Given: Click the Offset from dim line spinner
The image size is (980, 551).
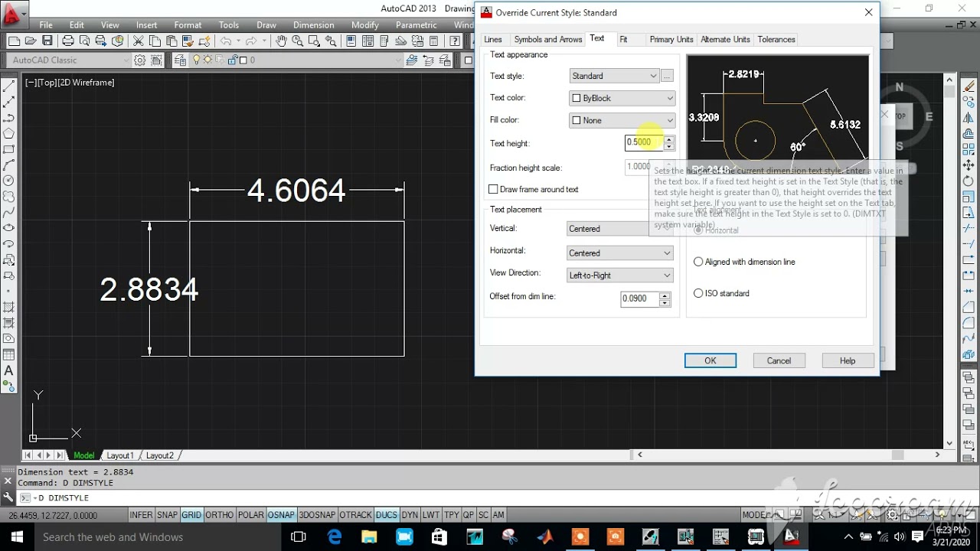Looking at the screenshot, I should click(665, 299).
